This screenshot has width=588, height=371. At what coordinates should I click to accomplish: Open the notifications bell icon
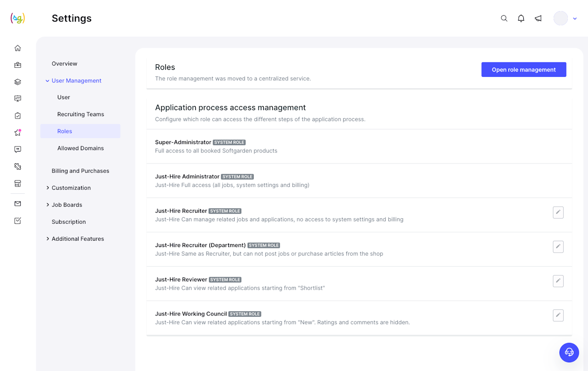click(x=521, y=18)
